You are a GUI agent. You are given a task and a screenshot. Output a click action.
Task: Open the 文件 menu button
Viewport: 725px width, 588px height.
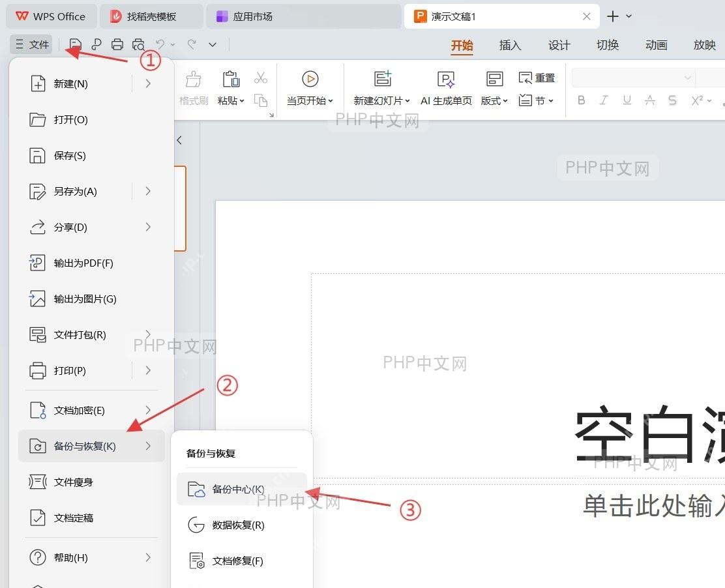[x=31, y=44]
